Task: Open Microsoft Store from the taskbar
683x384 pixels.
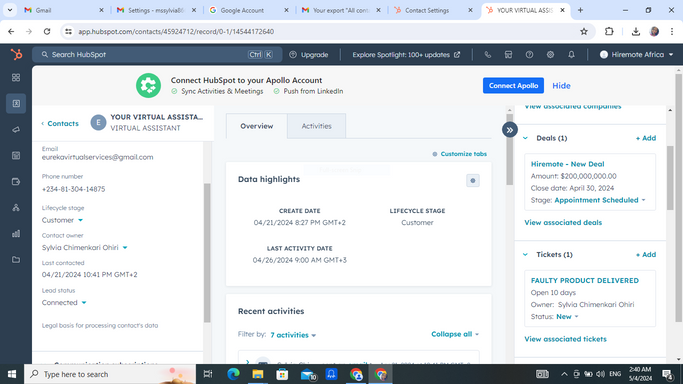Action: 282,374
